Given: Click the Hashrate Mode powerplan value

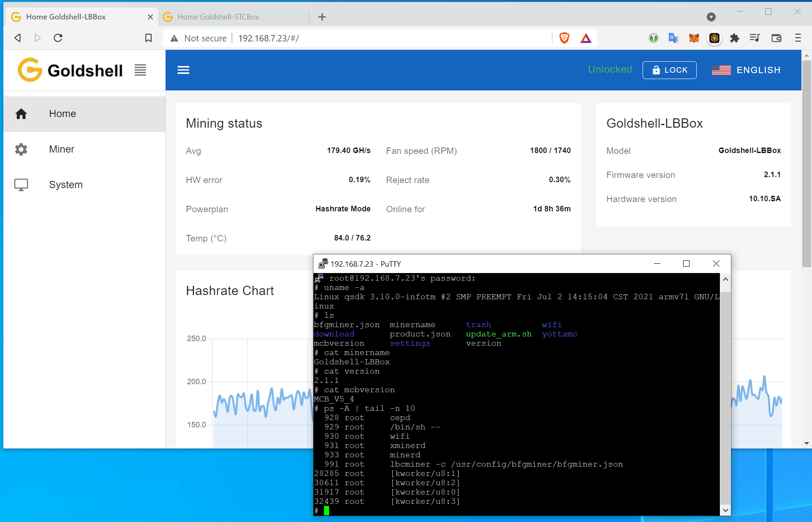Looking at the screenshot, I should 343,209.
